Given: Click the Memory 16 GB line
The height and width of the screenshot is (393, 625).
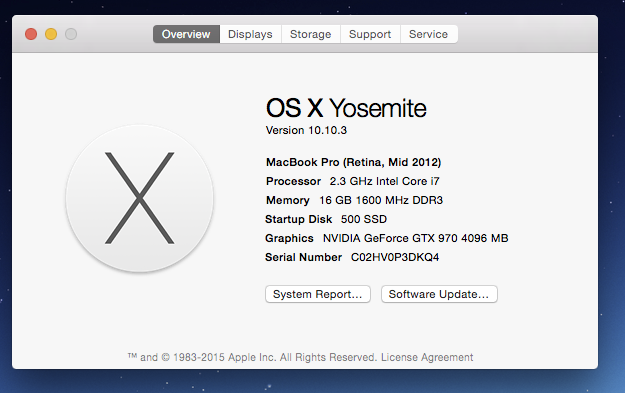Looking at the screenshot, I should tap(354, 200).
